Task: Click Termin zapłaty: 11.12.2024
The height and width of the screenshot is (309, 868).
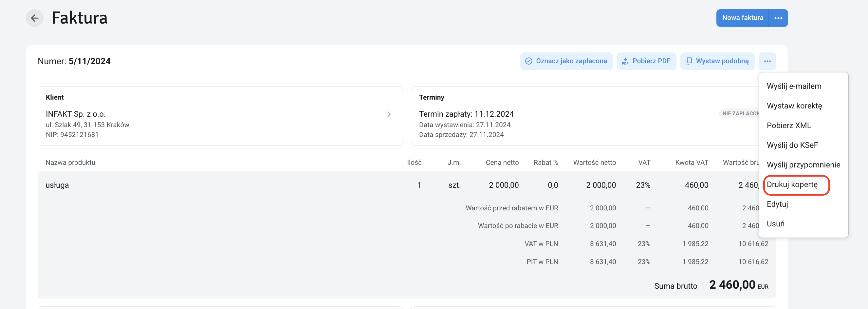Action: [466, 114]
